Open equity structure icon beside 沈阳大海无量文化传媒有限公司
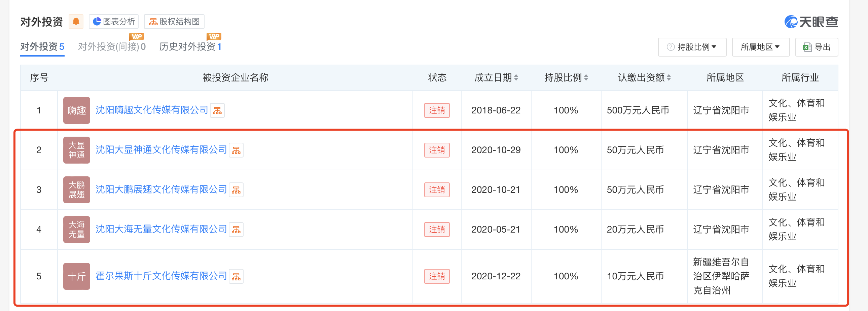Screen dimensions: 868x311 pyautogui.click(x=236, y=230)
